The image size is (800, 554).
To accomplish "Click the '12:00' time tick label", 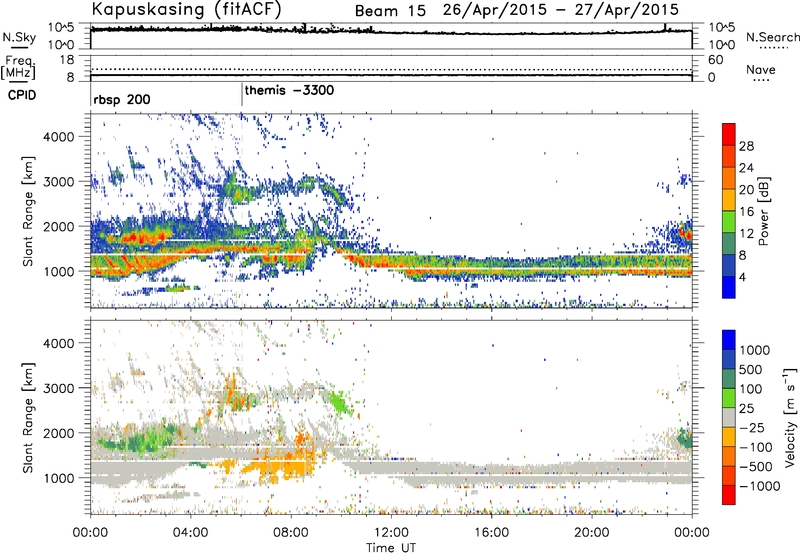I will pos(391,533).
